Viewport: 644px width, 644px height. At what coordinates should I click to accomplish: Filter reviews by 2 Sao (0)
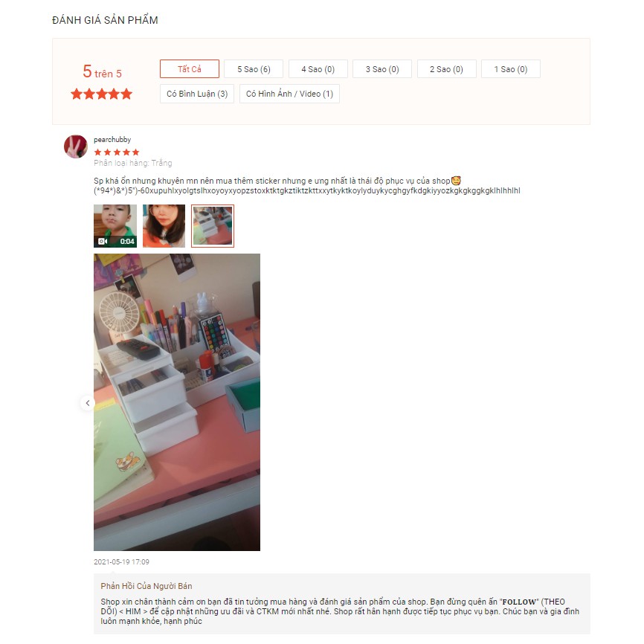point(446,69)
